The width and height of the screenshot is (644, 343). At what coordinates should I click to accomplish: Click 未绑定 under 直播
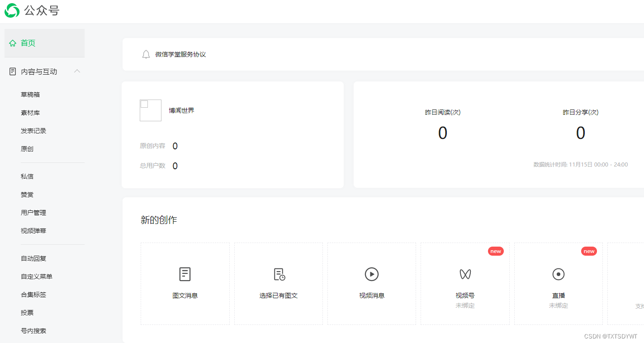tap(559, 306)
